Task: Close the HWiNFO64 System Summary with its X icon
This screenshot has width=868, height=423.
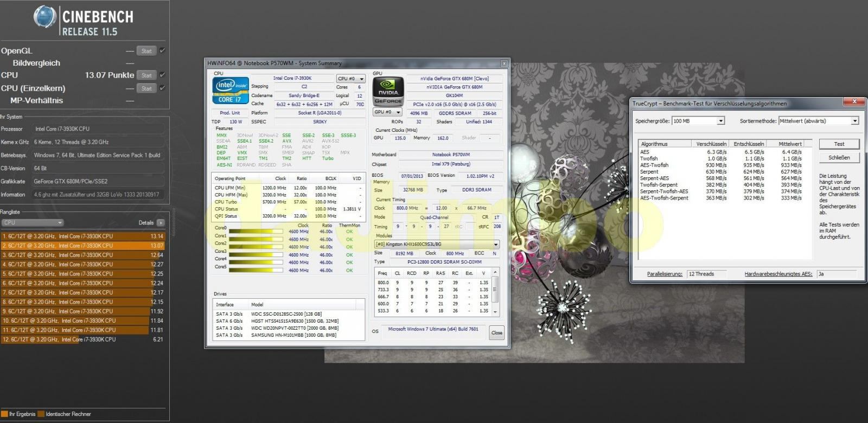Action: [503, 63]
